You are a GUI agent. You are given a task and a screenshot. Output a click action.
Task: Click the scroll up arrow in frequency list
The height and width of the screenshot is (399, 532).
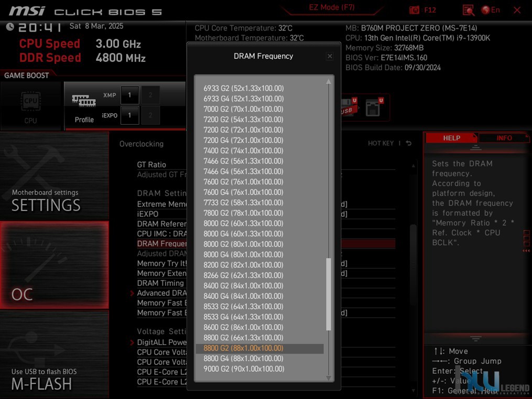329,81
